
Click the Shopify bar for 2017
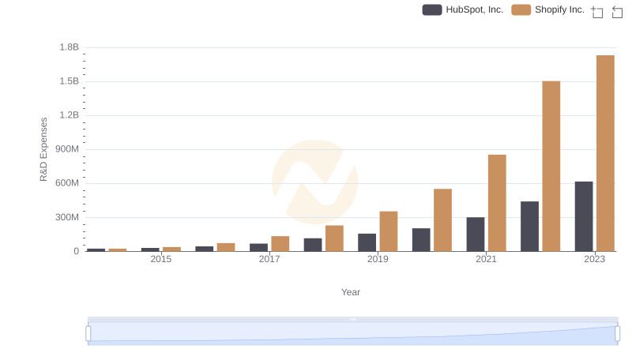click(280, 244)
